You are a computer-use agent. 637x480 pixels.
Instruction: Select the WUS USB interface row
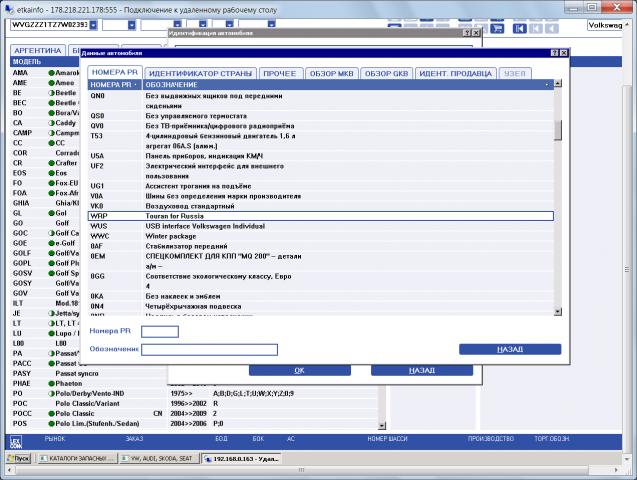tap(321, 226)
